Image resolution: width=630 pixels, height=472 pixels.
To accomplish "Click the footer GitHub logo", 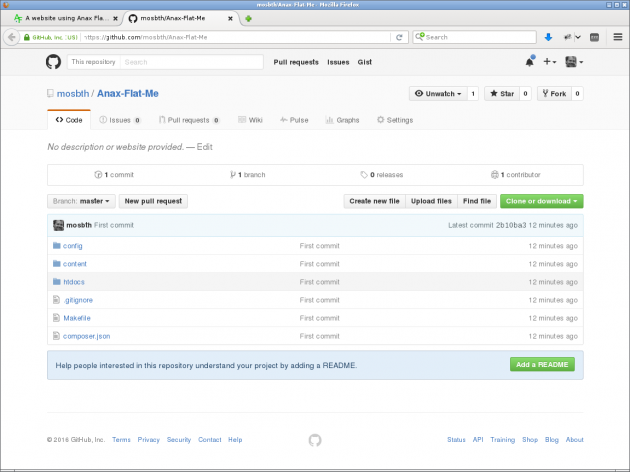I will tap(315, 440).
